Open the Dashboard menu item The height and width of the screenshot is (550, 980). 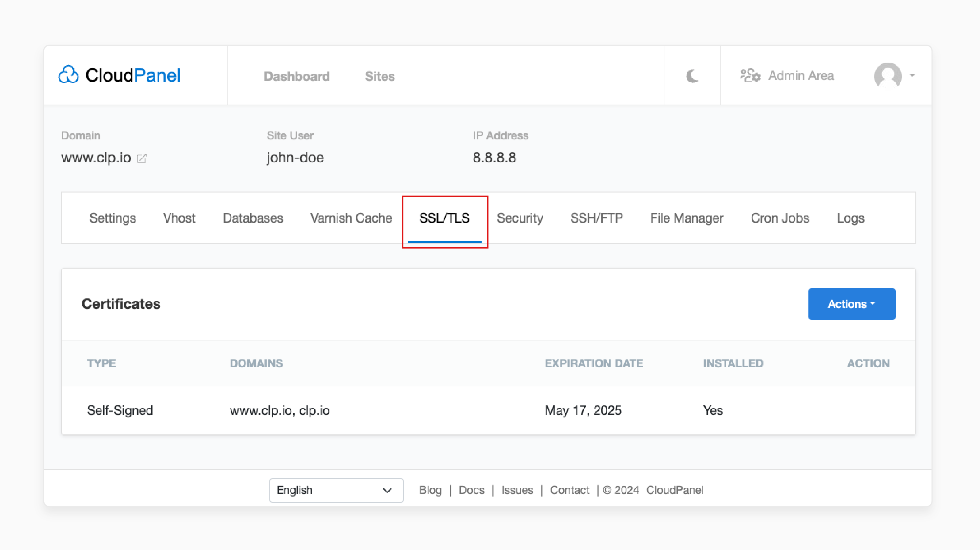click(x=297, y=76)
